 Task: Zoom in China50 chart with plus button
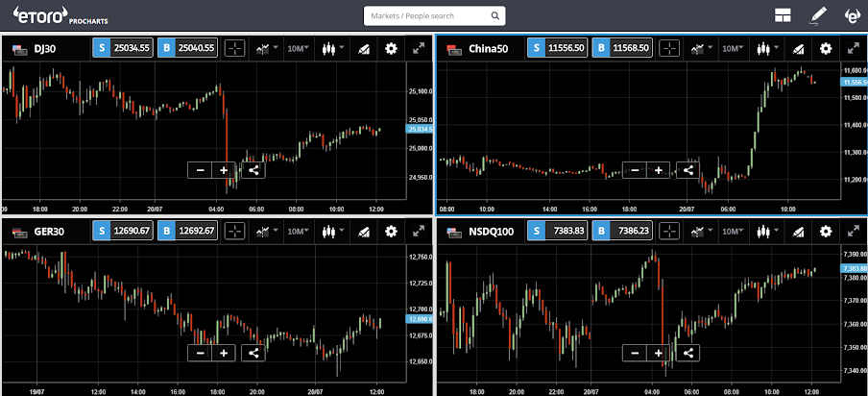click(x=658, y=170)
